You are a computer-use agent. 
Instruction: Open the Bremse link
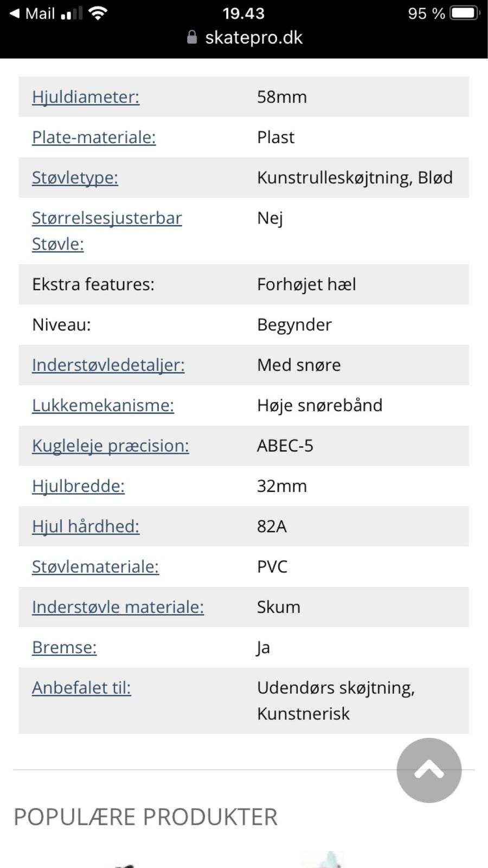65,647
